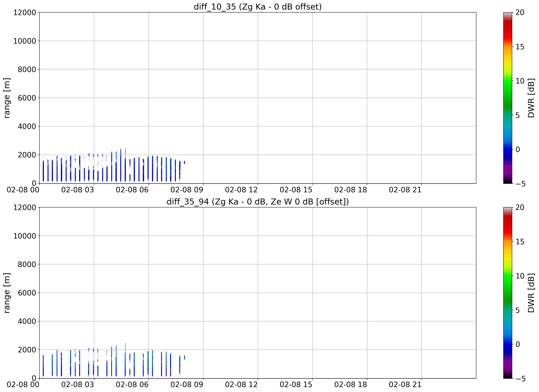Click the top plot title diff_10_35

click(x=258, y=7)
